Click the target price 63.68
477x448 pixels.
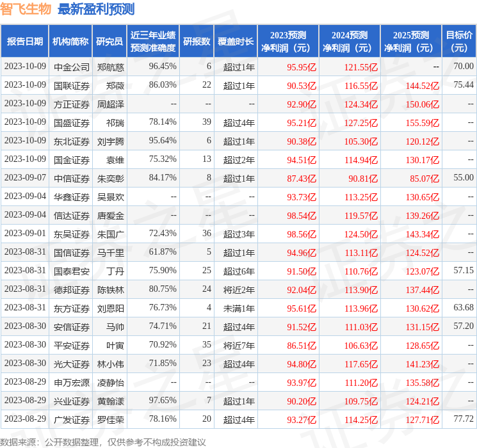pyautogui.click(x=464, y=307)
